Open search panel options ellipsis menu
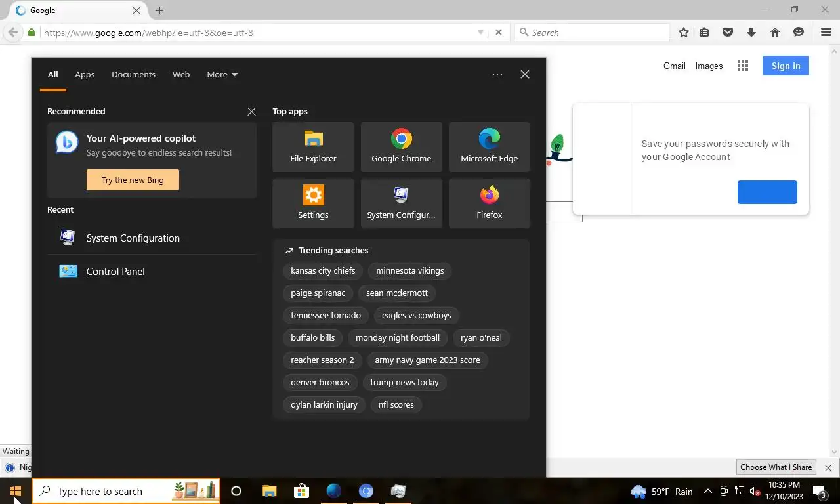 tap(497, 74)
